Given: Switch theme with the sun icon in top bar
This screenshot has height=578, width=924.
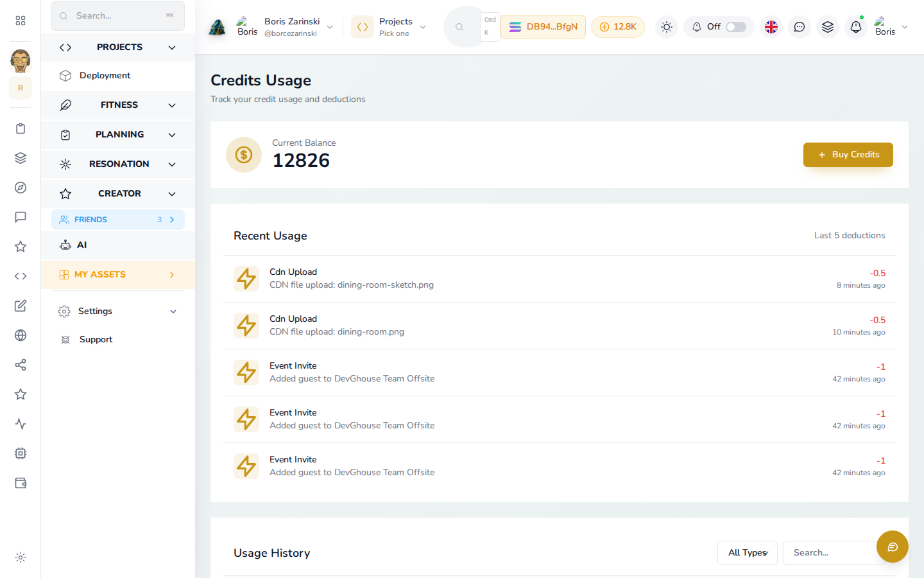Looking at the screenshot, I should (667, 27).
